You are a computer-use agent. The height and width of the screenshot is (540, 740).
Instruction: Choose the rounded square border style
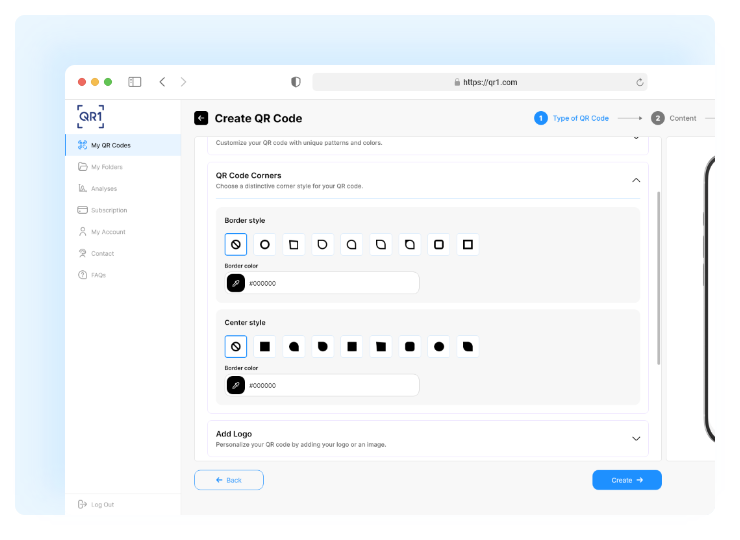click(x=438, y=244)
